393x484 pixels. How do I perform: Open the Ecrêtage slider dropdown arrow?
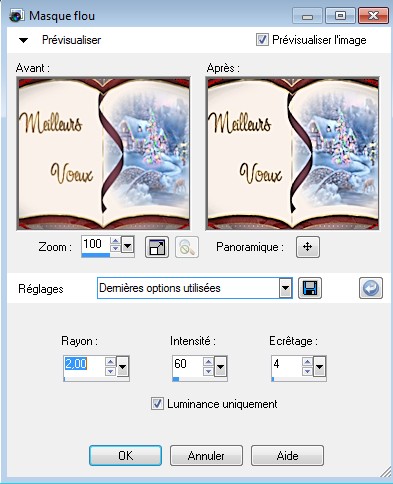(x=319, y=366)
